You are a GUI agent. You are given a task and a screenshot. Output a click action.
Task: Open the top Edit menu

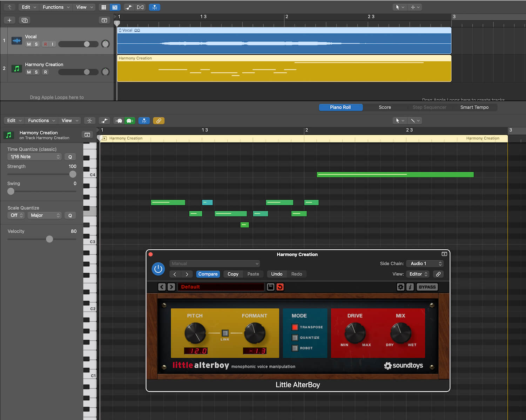click(28, 7)
